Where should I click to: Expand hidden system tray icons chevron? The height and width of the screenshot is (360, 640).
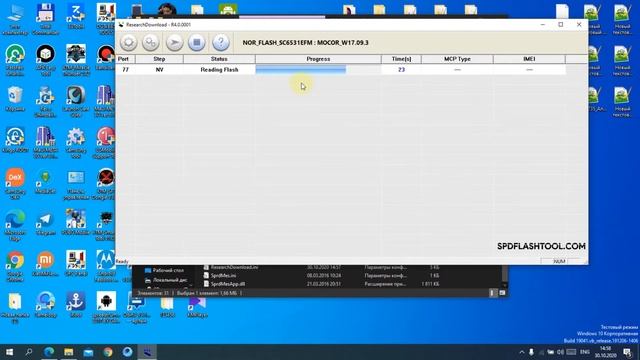click(x=522, y=352)
